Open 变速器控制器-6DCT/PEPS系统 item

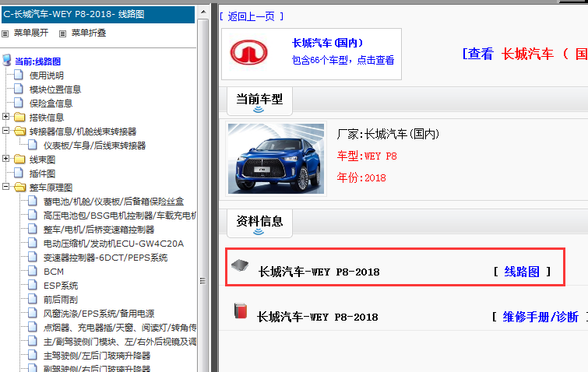(x=105, y=258)
